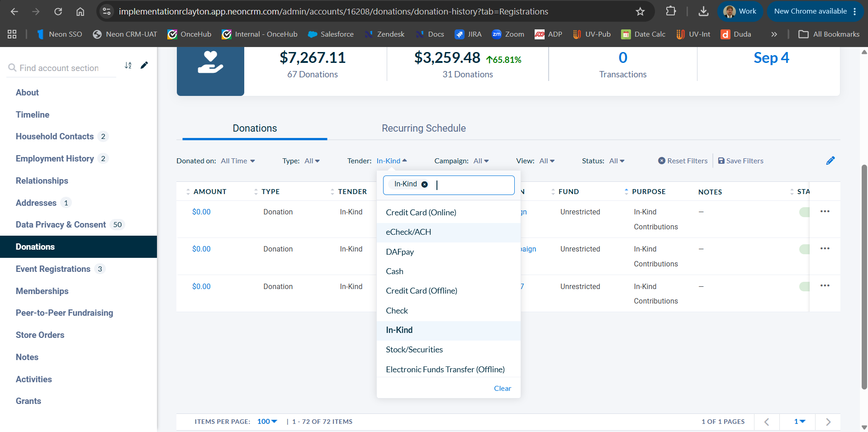Sort account sections with the sort icon

point(128,66)
